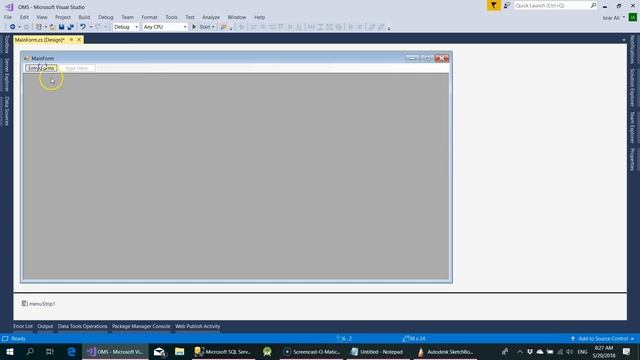This screenshot has height=360, width=640.
Task: Switch to the Package Manager Console tab
Action: click(141, 326)
